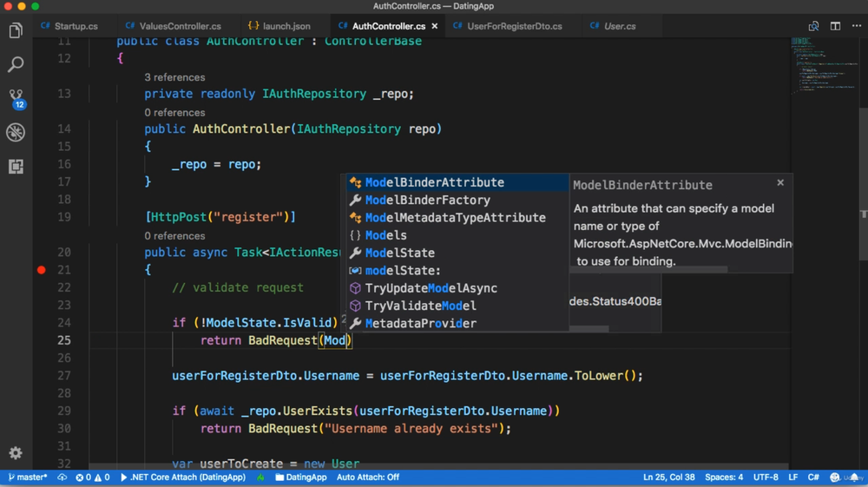Click the DatingApp project folder status item

pos(300,477)
